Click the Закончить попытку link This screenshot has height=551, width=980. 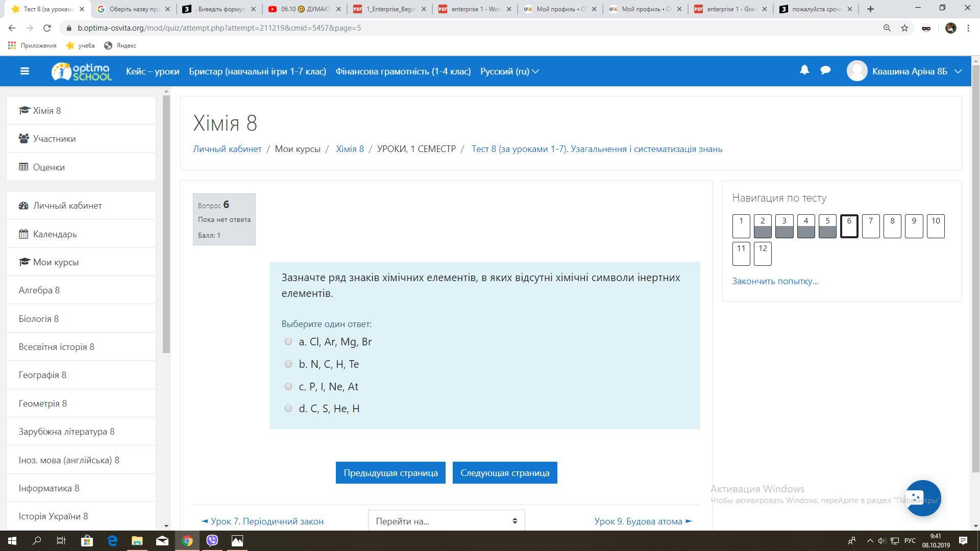(x=774, y=281)
